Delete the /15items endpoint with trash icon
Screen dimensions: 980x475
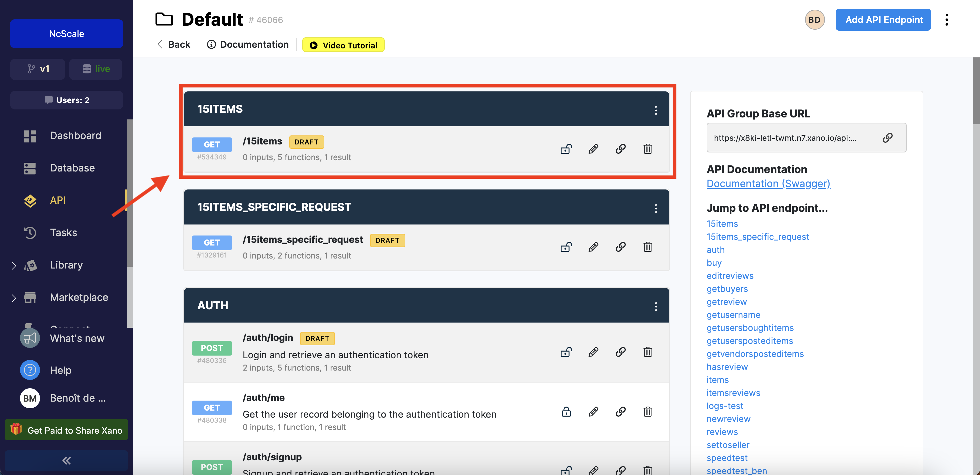[x=647, y=148]
